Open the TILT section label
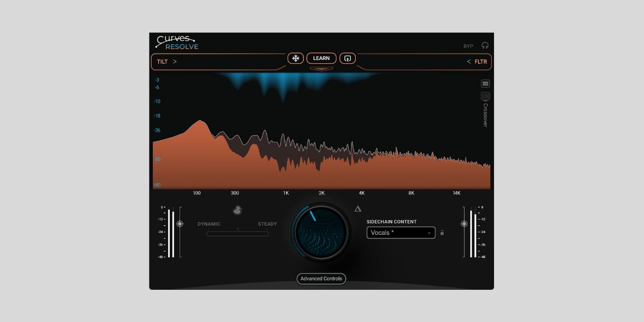 (162, 62)
